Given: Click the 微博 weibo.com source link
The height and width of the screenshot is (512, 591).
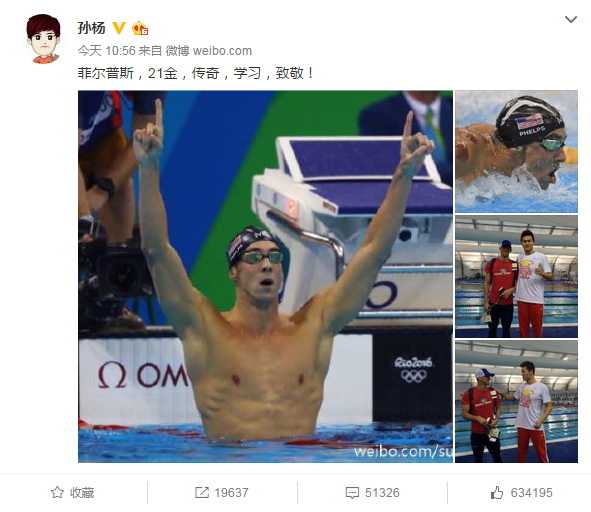Looking at the screenshot, I should coord(208,51).
